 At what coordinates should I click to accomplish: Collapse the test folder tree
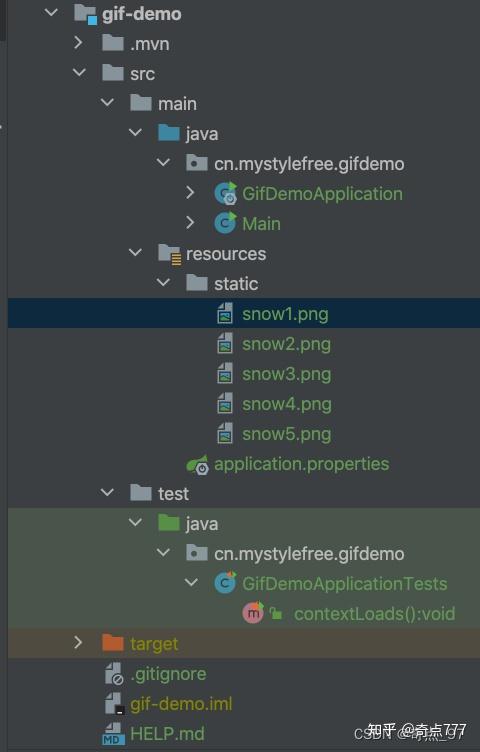pyautogui.click(x=107, y=493)
